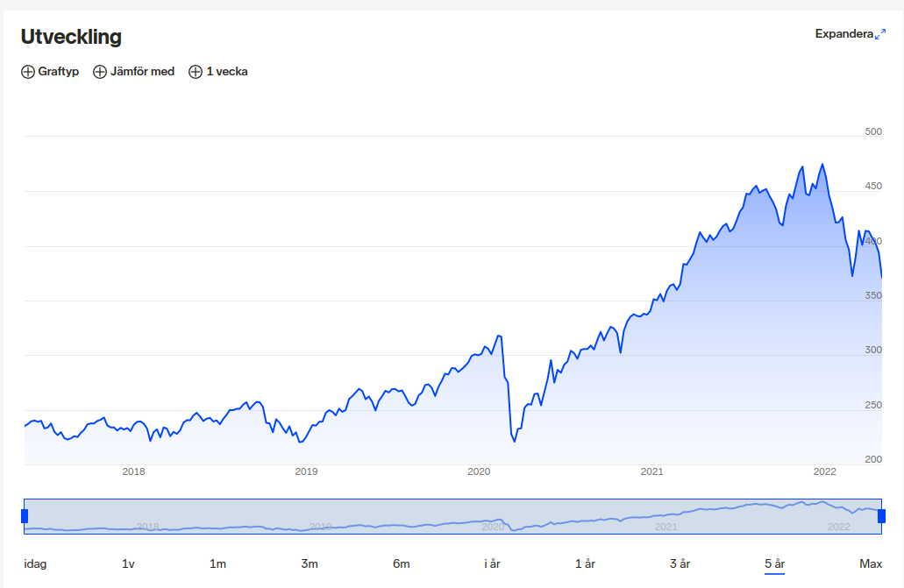Switch to the 3 år range

point(680,563)
